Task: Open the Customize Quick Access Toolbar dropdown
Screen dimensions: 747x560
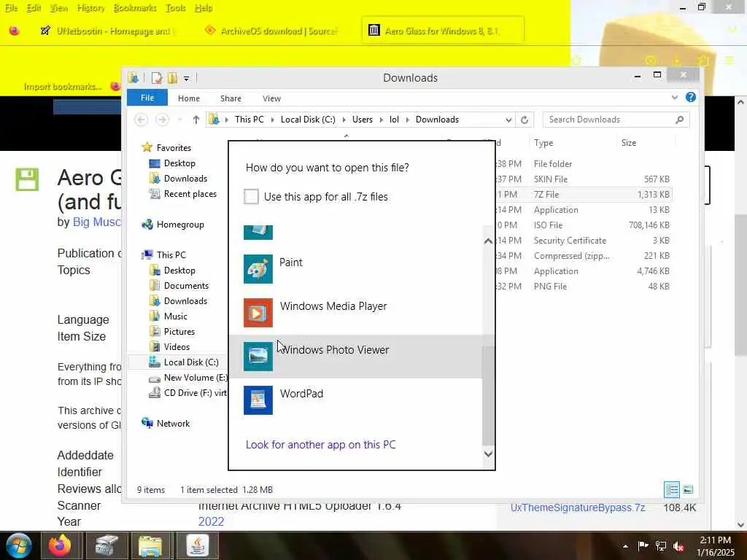Action: pos(186,78)
